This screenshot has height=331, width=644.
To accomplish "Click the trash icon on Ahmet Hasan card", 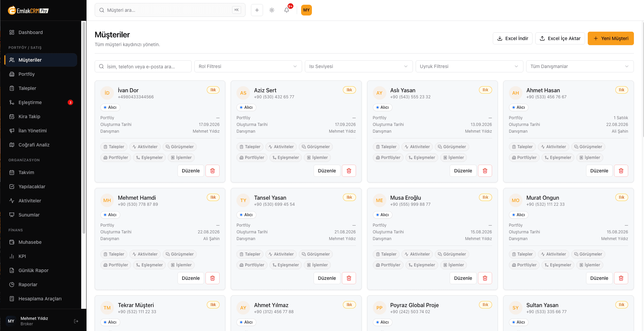I will 621,171.
